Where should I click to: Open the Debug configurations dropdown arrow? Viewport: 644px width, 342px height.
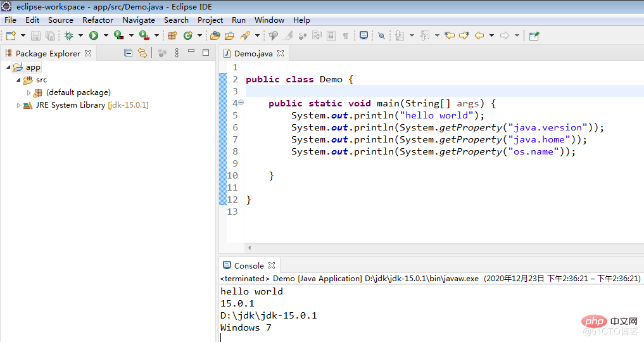click(80, 35)
